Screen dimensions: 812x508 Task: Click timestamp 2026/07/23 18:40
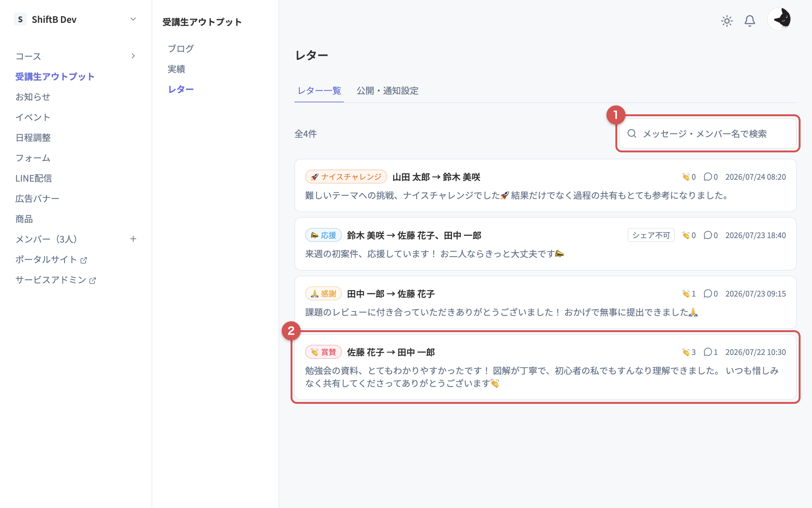click(x=755, y=235)
